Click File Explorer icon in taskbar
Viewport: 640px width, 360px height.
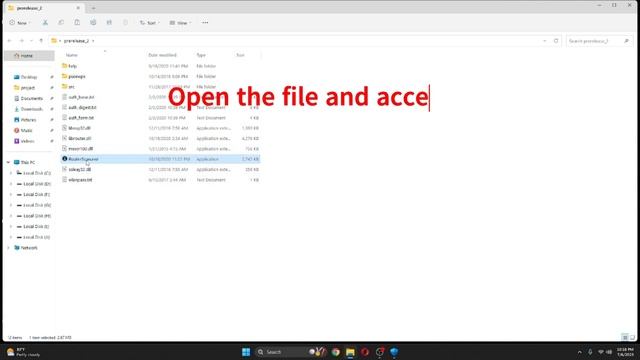point(350,352)
